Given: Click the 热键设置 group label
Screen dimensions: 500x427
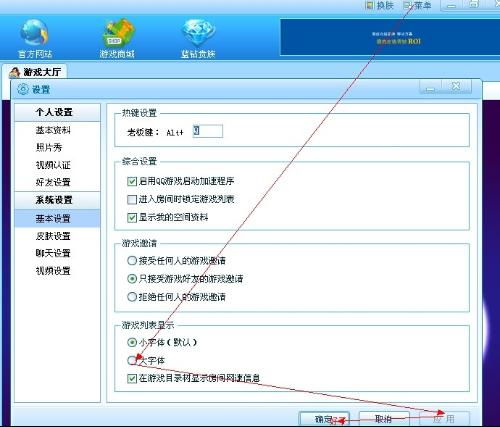Looking at the screenshot, I should tap(139, 113).
